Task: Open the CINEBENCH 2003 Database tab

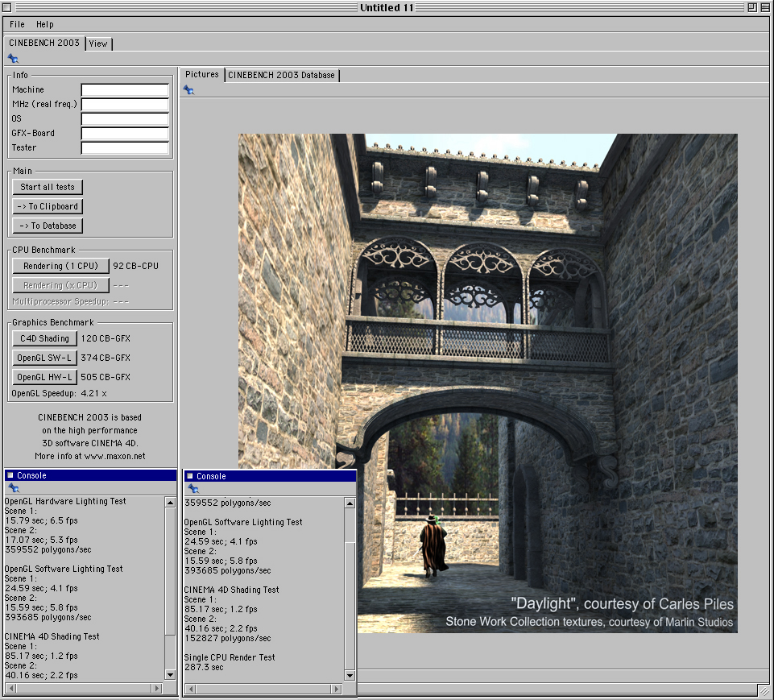Action: click(281, 75)
